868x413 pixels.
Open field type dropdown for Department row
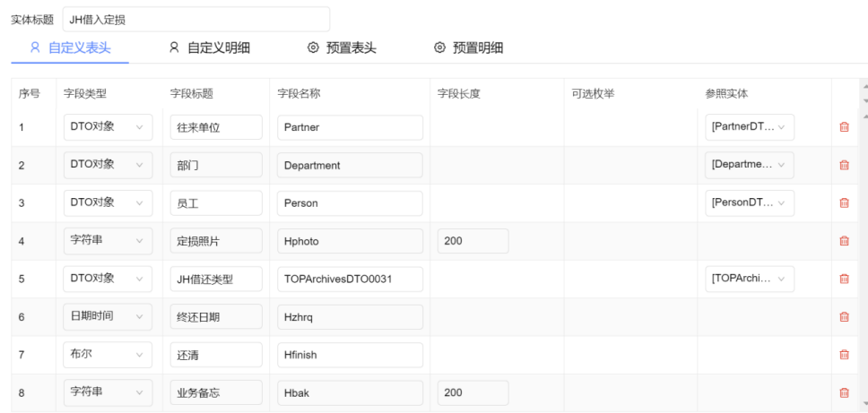(x=108, y=165)
